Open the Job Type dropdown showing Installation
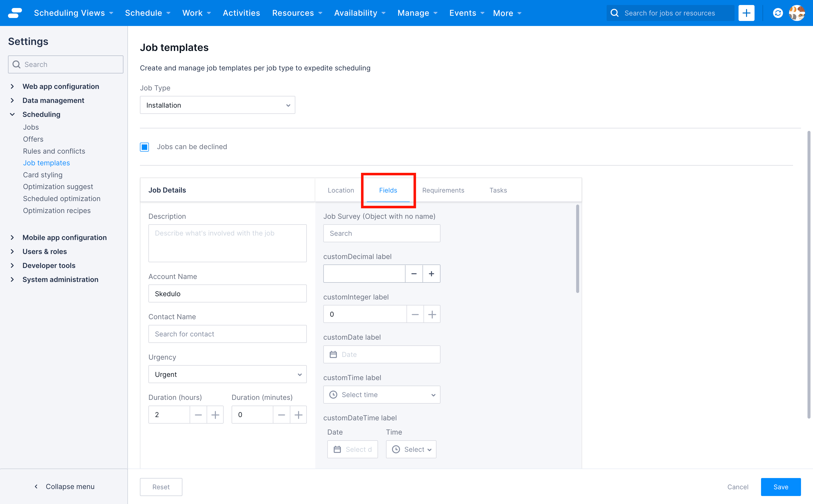This screenshot has height=504, width=813. [217, 105]
